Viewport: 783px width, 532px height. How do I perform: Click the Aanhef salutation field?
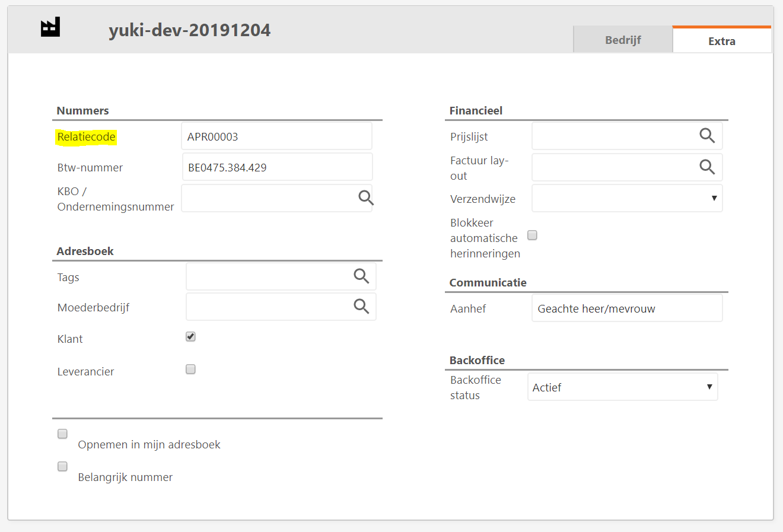(x=626, y=308)
